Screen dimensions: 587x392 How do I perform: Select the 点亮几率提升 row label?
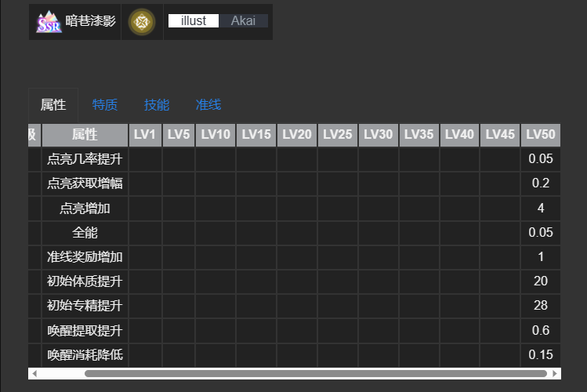tap(85, 159)
